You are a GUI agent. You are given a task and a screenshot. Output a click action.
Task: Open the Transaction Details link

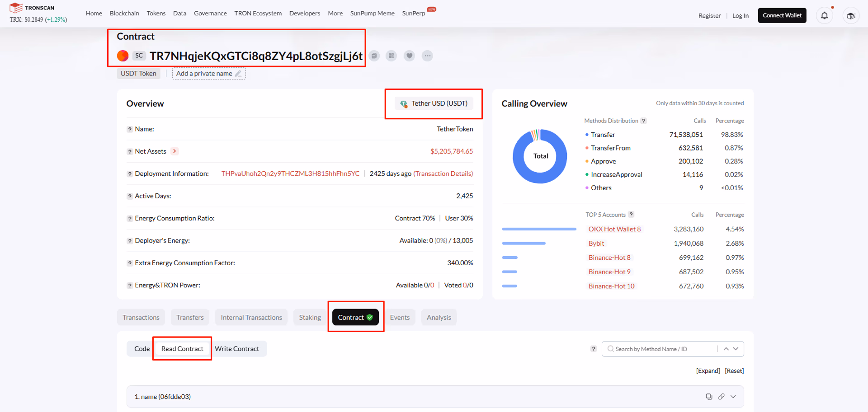443,174
